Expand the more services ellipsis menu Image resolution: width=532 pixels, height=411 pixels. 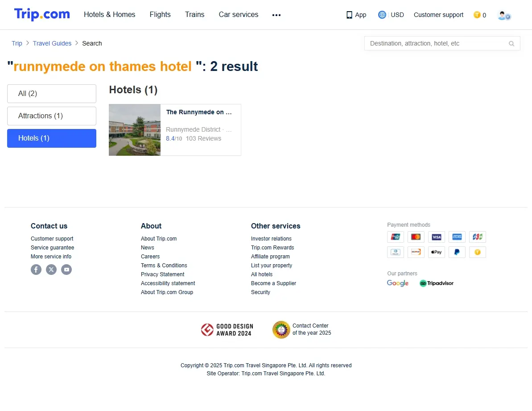click(276, 15)
